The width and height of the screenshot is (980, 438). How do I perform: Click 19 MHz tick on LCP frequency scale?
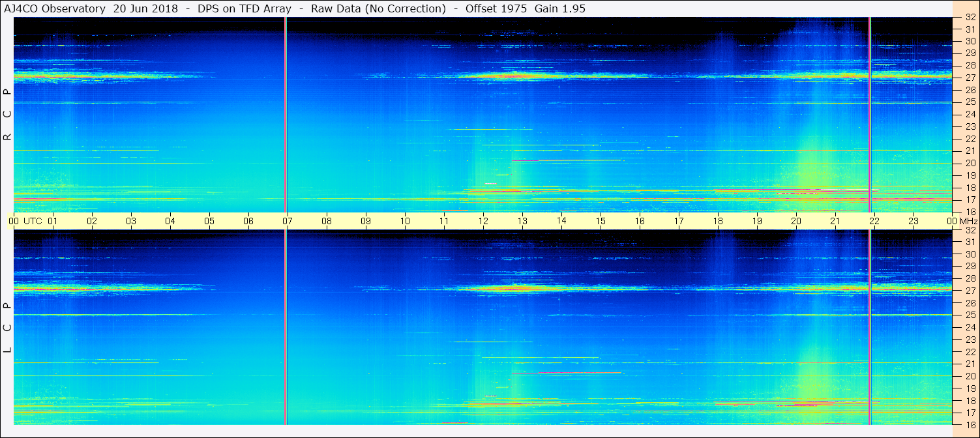click(x=970, y=388)
